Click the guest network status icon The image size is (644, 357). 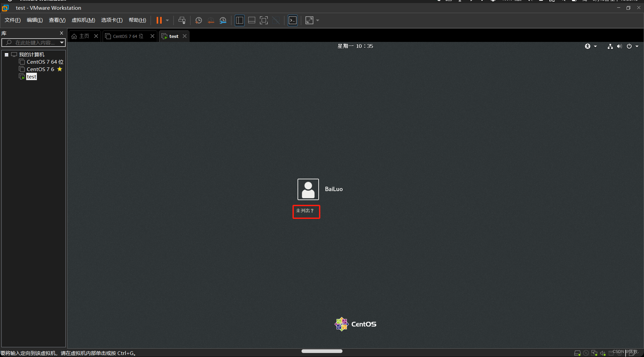(610, 46)
